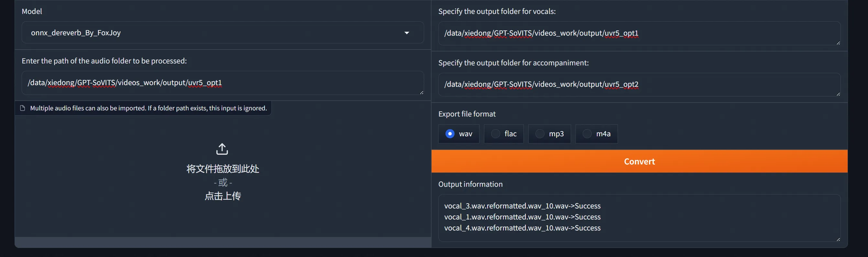Click the upload arrow icon in the drop zone
Viewport: 868px width, 257px height.
click(222, 149)
